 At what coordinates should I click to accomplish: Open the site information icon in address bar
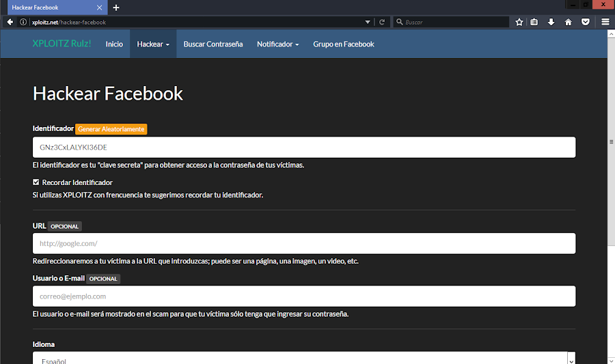point(23,22)
